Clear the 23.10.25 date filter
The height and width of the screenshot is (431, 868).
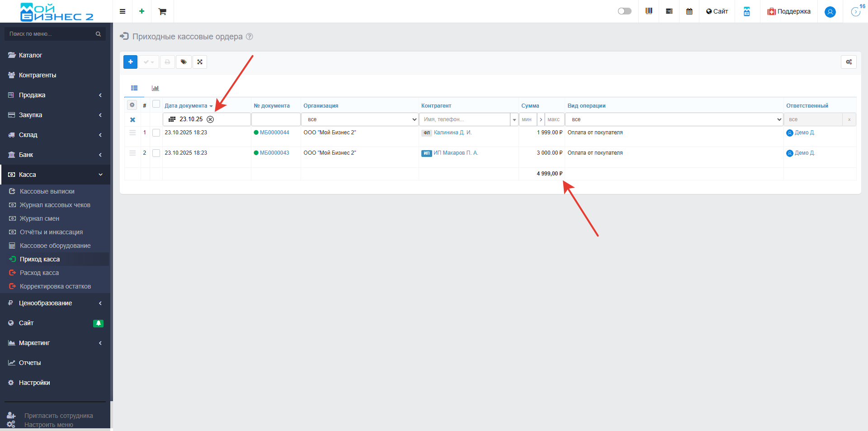pyautogui.click(x=210, y=119)
